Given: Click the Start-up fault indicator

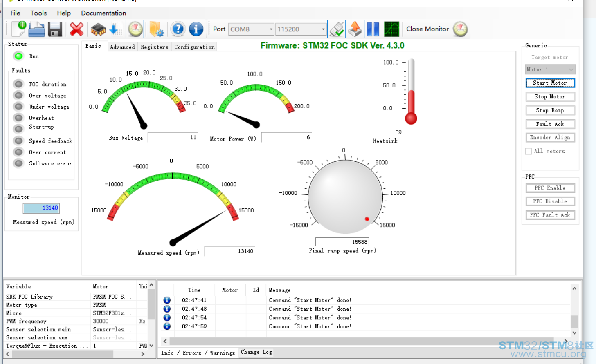Looking at the screenshot, I should pyautogui.click(x=18, y=129).
